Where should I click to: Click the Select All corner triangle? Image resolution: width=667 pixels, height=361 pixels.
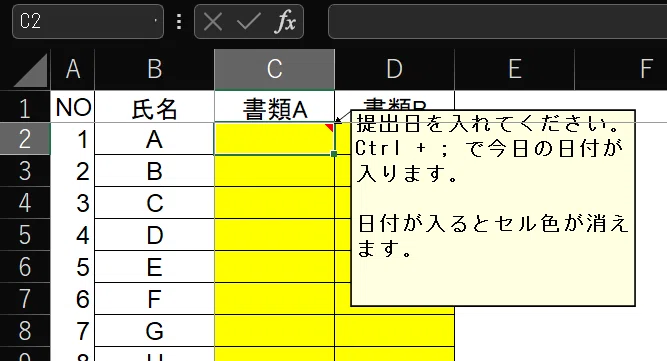tap(31, 71)
